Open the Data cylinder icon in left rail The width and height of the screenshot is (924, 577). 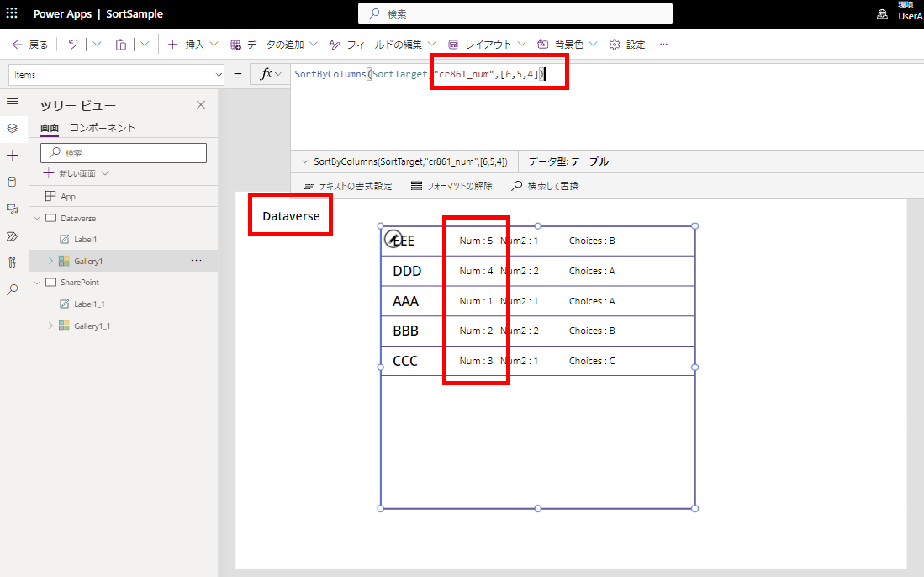[13, 183]
